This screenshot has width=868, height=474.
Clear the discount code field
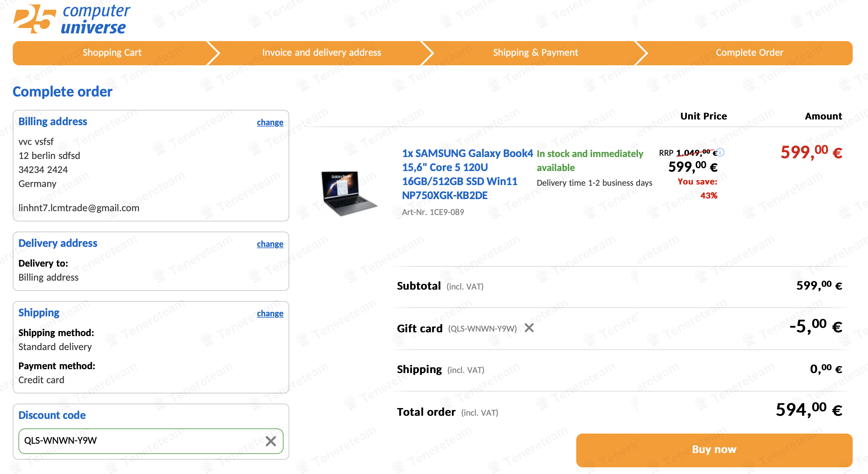271,441
